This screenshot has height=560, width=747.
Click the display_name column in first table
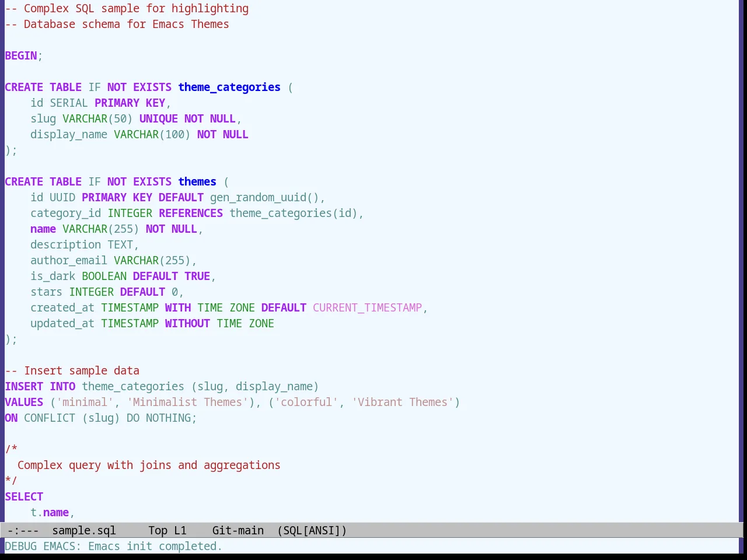pyautogui.click(x=69, y=134)
